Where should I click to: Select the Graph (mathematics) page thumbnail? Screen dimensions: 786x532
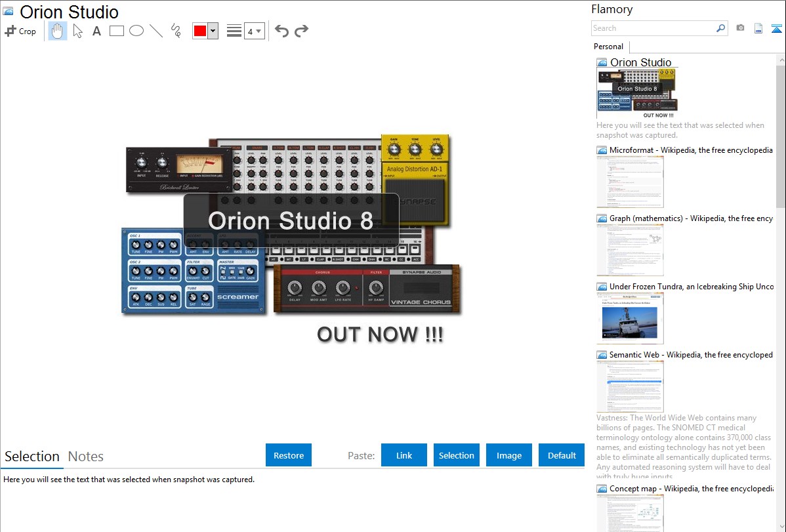point(630,250)
